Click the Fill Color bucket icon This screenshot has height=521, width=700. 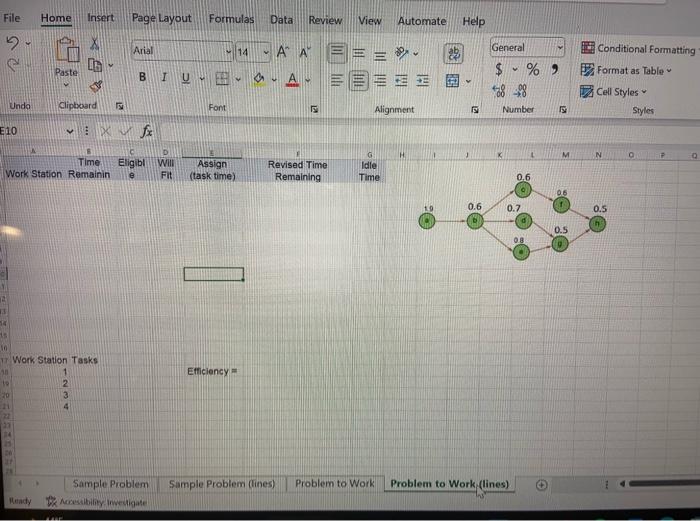click(x=259, y=79)
